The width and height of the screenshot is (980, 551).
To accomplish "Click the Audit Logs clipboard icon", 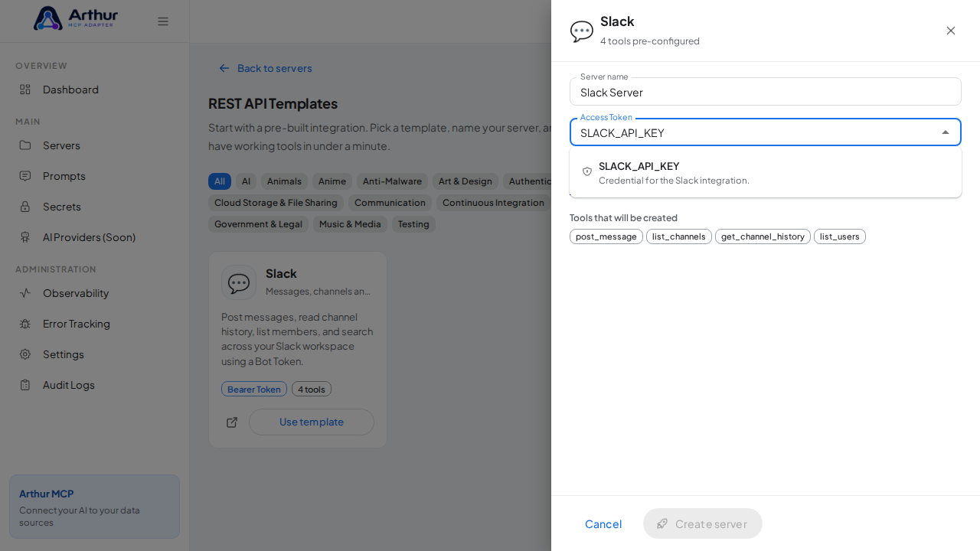I will [x=25, y=385].
